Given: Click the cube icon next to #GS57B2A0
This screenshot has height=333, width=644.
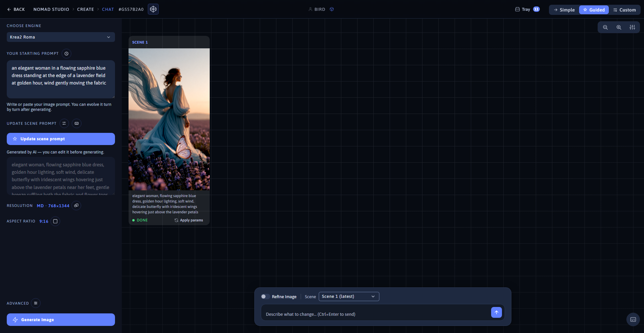Looking at the screenshot, I should tap(153, 9).
